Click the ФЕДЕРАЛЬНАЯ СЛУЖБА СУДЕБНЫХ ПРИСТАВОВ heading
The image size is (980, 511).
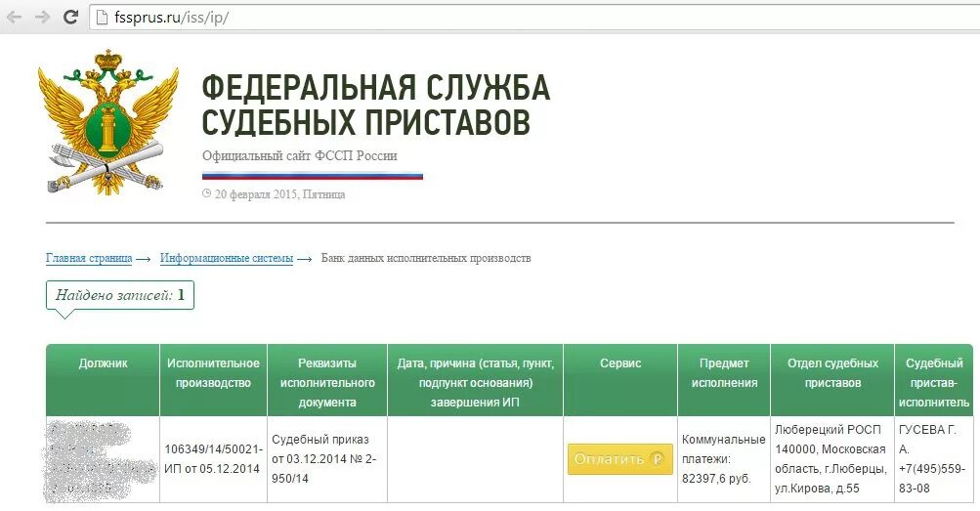coord(375,105)
